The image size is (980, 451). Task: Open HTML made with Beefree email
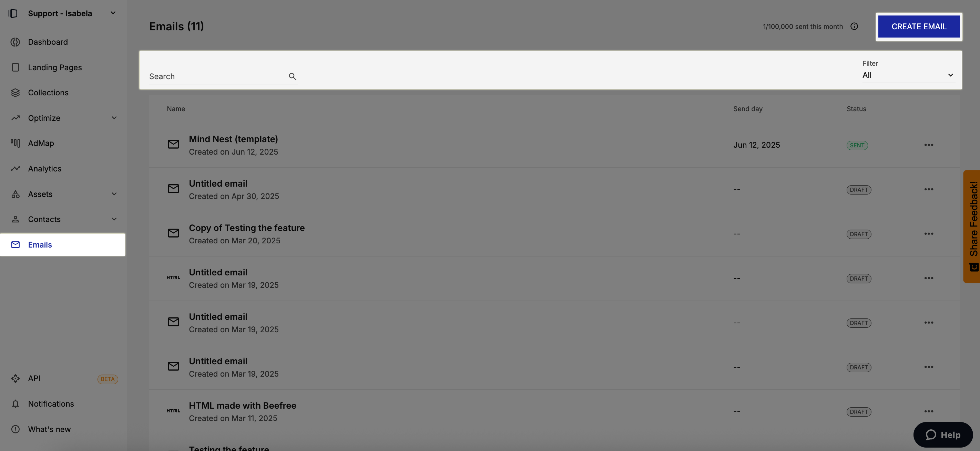(242, 406)
